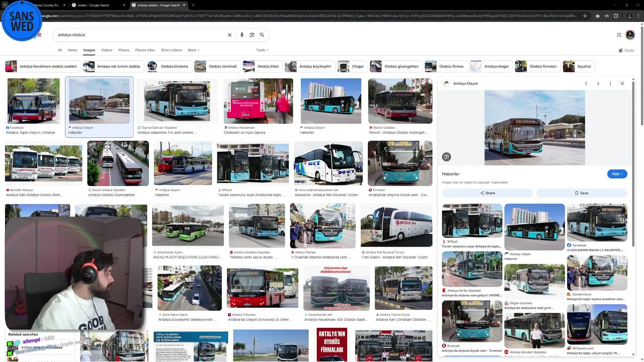The height and width of the screenshot is (362, 644).
Task: Filter by 'Antalya net turizm otobüs' chip
Action: point(113,66)
